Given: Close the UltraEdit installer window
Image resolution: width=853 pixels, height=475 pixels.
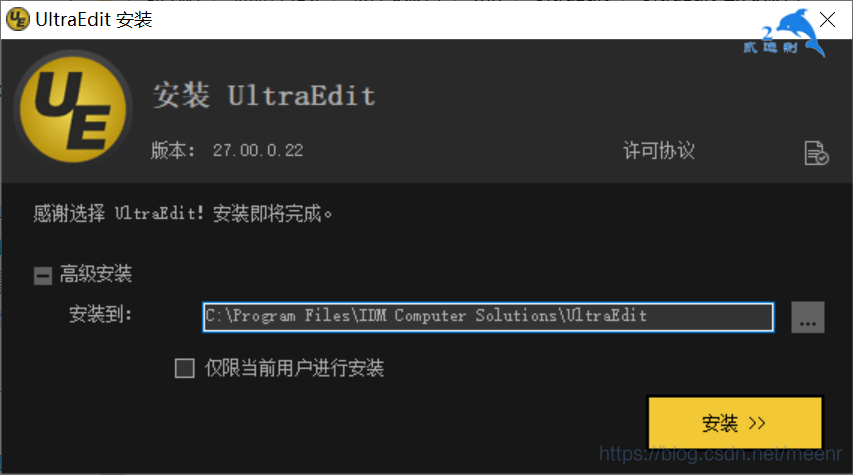Looking at the screenshot, I should [828, 20].
